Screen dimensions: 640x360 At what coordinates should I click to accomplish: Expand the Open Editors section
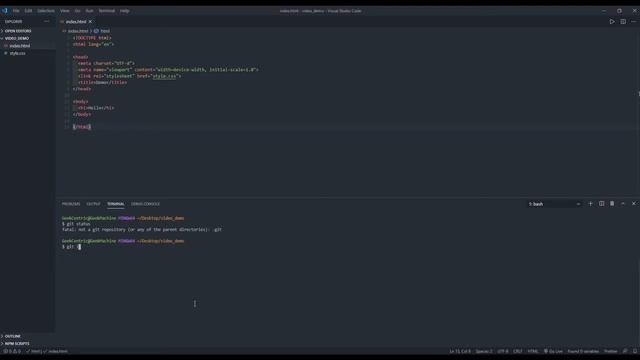(18, 31)
